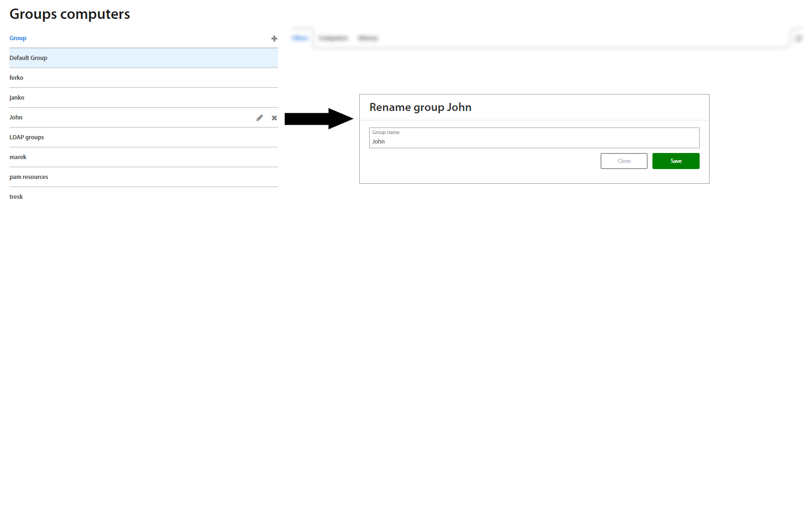Select the Default Group row

28,58
